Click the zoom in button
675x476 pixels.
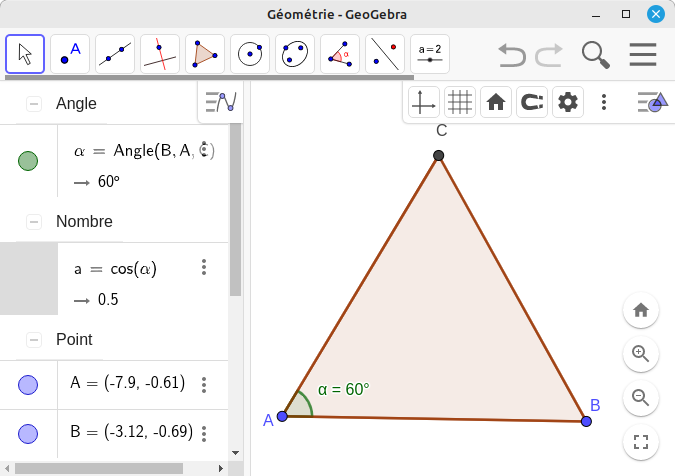641,354
